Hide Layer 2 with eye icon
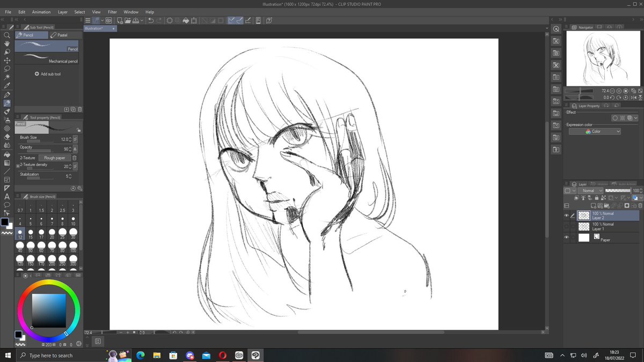Screen dimensions: 644x362 566,216
